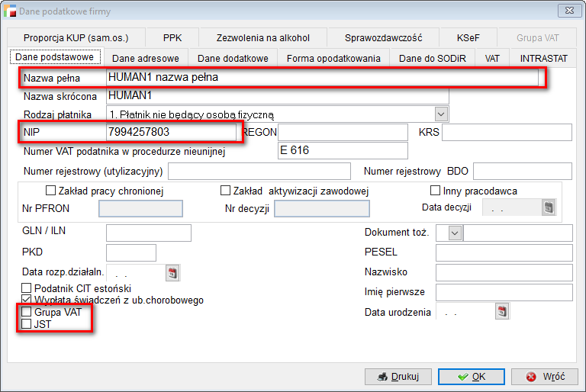Click the app icon in title bar
Screen dimensions: 586x392
(x=10, y=10)
